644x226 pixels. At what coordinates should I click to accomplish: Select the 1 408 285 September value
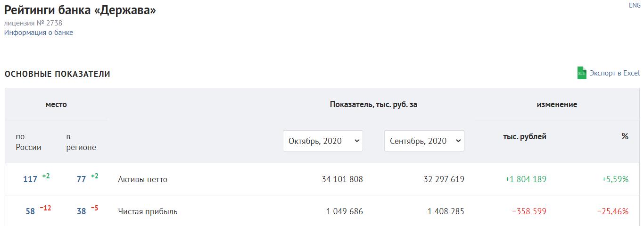446,211
